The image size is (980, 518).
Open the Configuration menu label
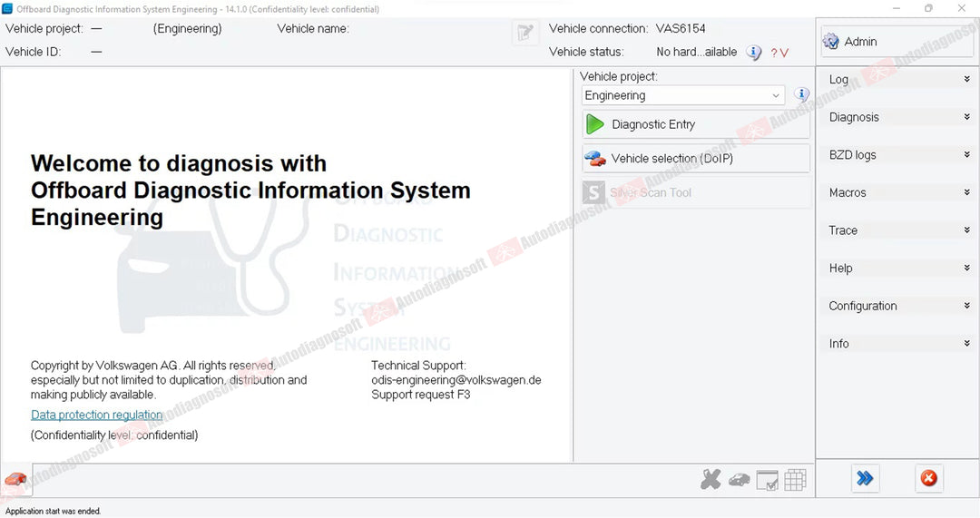(x=863, y=306)
